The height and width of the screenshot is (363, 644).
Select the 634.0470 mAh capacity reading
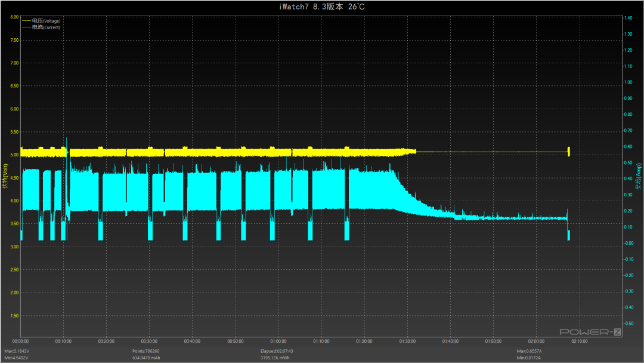[146, 358]
